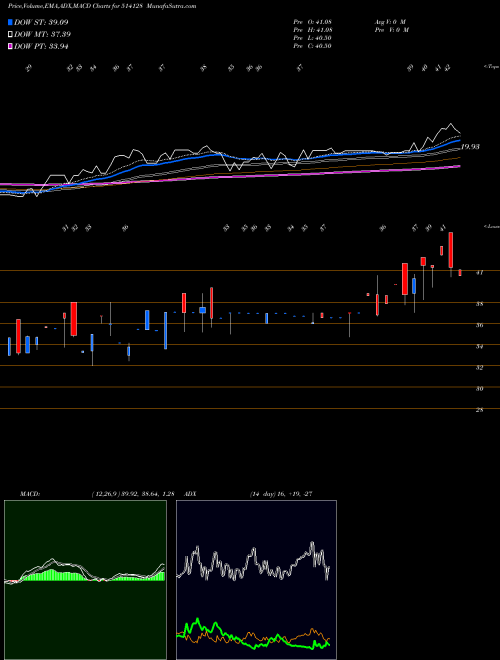Click the ADX values '(14 day) 16, +19, -27'

(x=281, y=494)
